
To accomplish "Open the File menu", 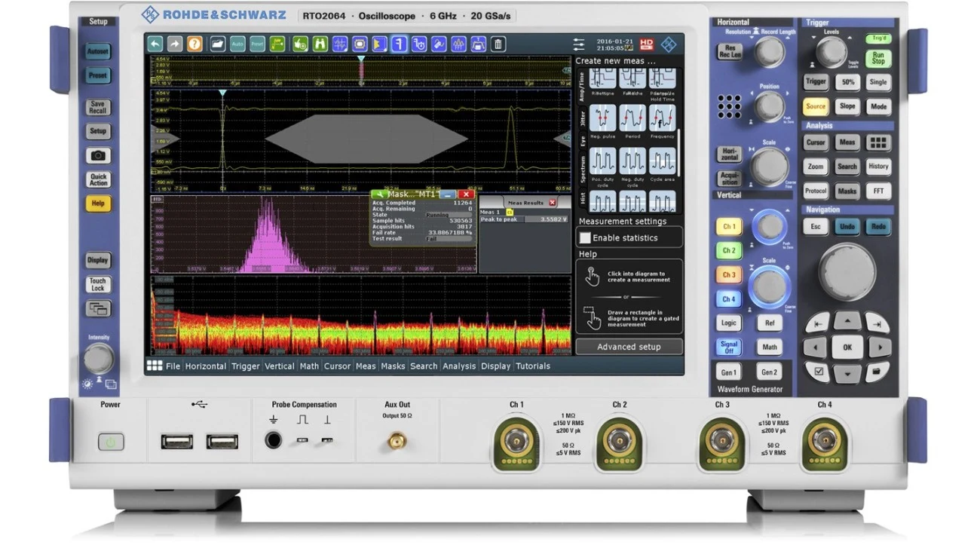I will (x=173, y=366).
